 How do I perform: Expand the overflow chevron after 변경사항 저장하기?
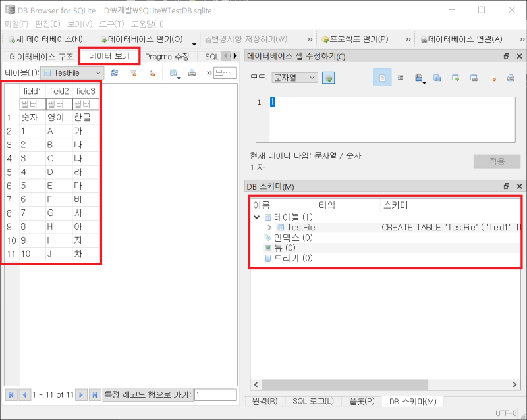pyautogui.click(x=310, y=39)
